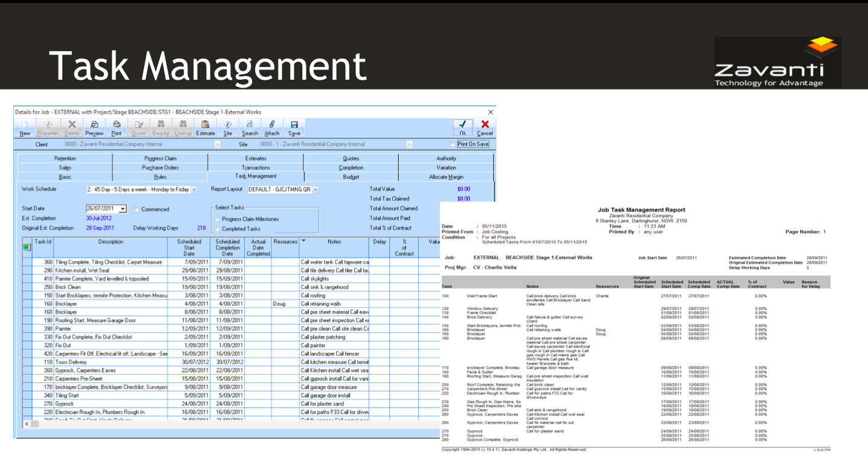
Task: Open the Budget tab
Action: (x=351, y=177)
